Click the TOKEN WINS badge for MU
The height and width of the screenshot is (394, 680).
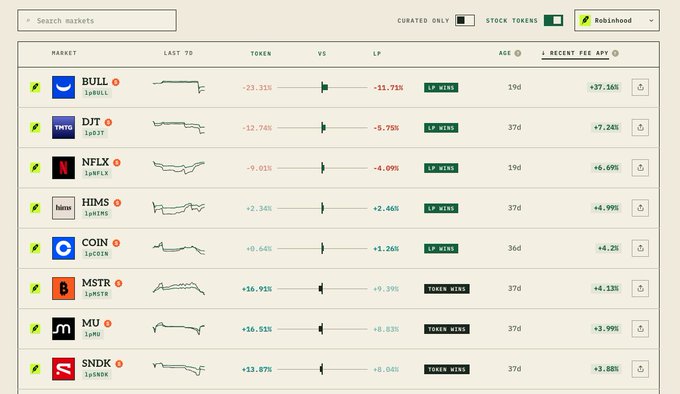coord(447,329)
